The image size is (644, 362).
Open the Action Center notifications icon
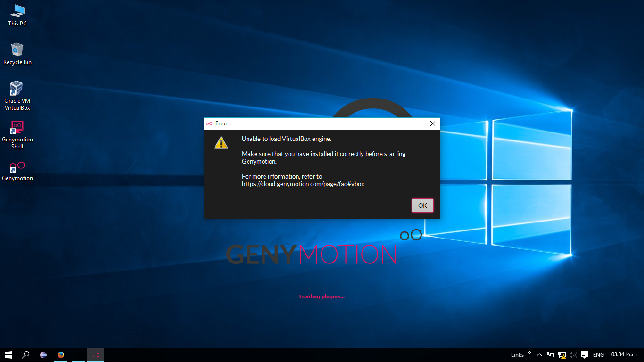coord(585,355)
